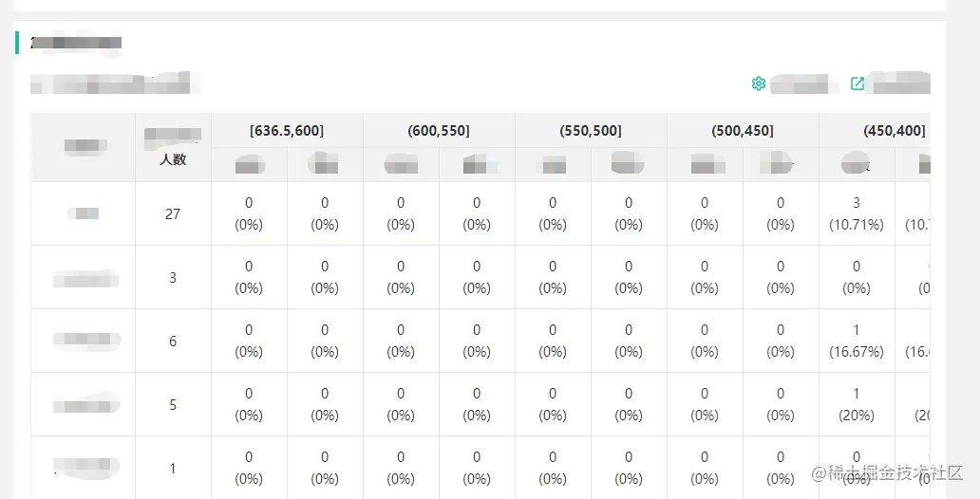Viewport: 980px width, 499px height.
Task: Click the 人数 cell showing 5
Action: (x=173, y=404)
